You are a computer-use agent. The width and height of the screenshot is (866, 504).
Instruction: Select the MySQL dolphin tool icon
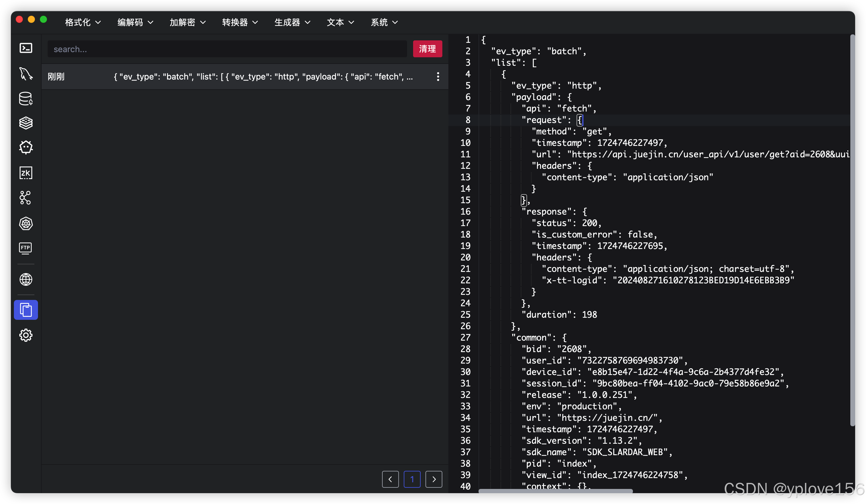tap(26, 74)
